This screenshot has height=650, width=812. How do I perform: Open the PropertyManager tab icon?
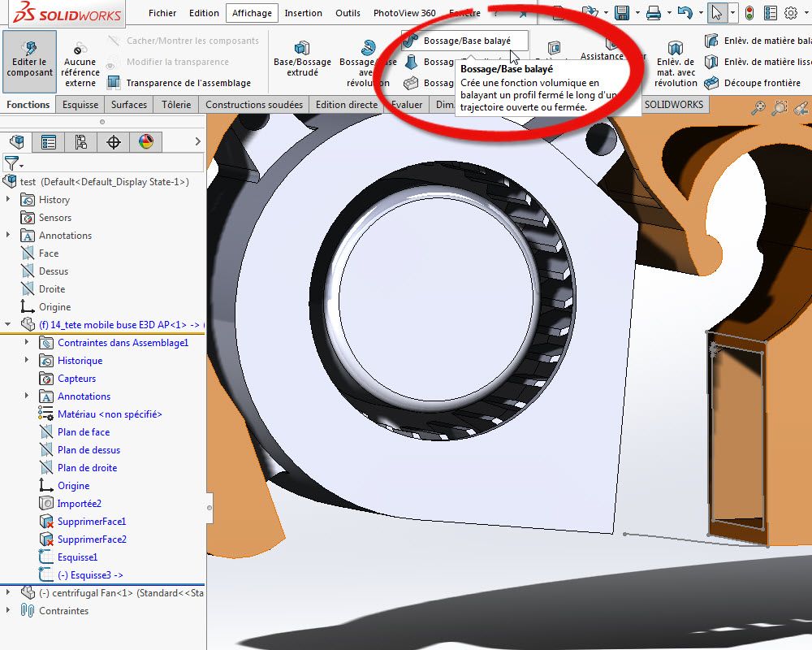coord(49,141)
